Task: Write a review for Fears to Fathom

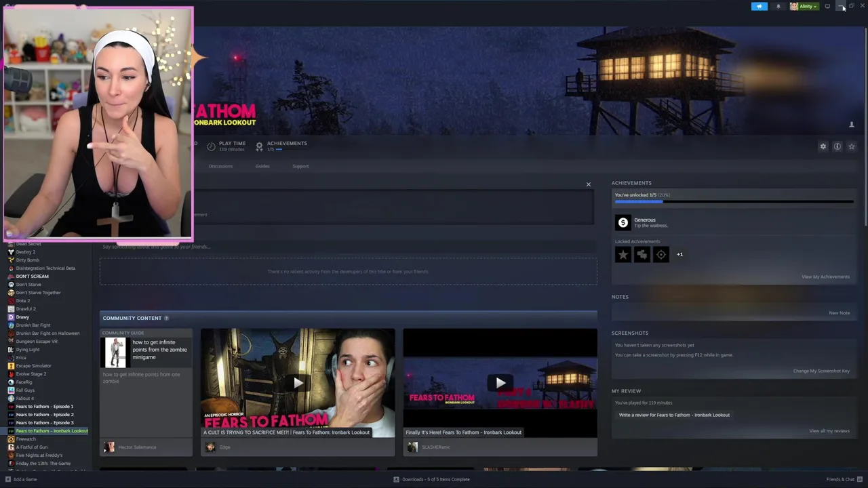Action: 674,415
